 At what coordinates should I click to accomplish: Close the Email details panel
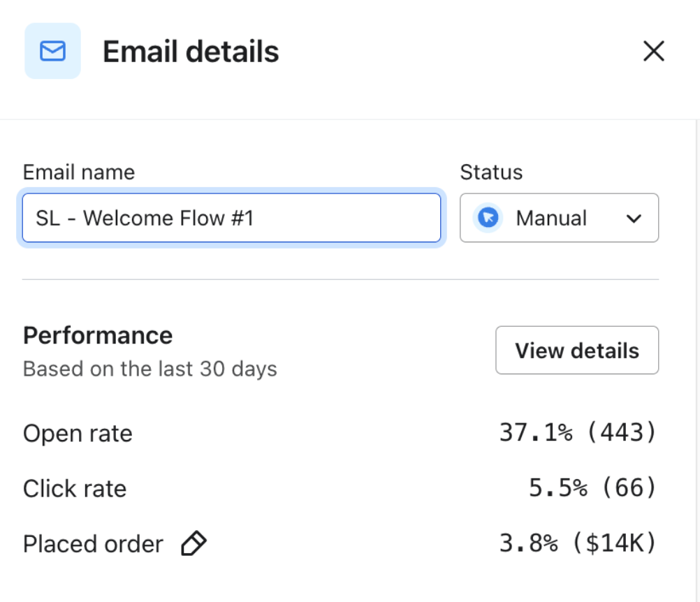(653, 51)
